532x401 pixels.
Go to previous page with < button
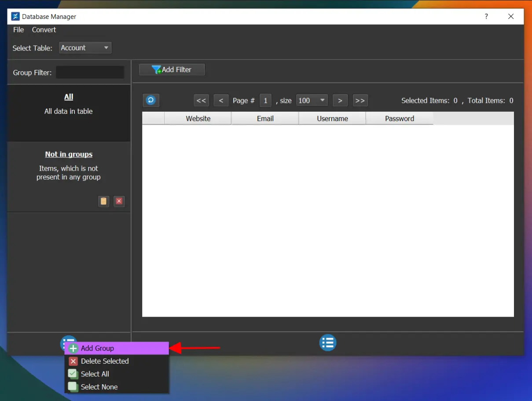tap(221, 100)
